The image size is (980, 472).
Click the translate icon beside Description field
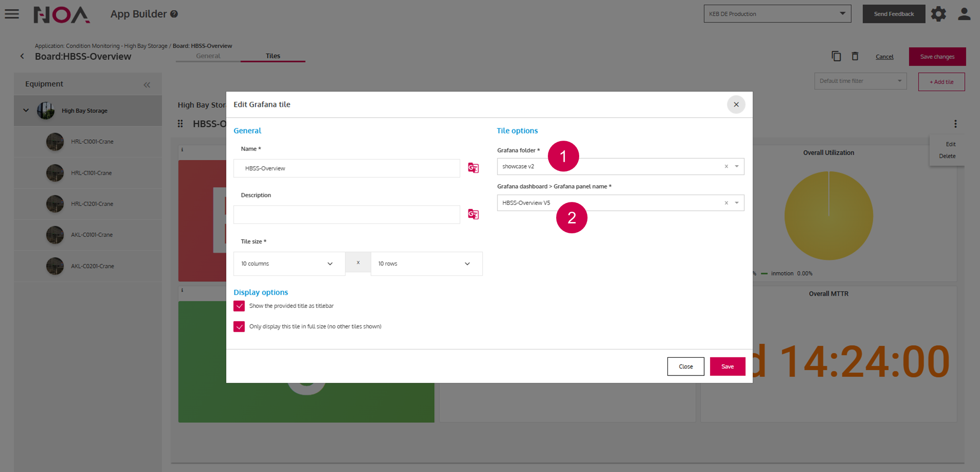473,214
